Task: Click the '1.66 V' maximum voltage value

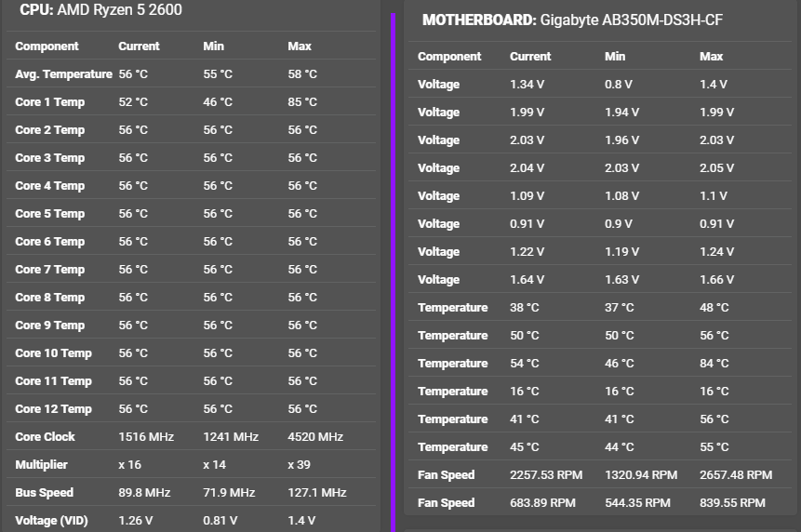Action: 716,280
